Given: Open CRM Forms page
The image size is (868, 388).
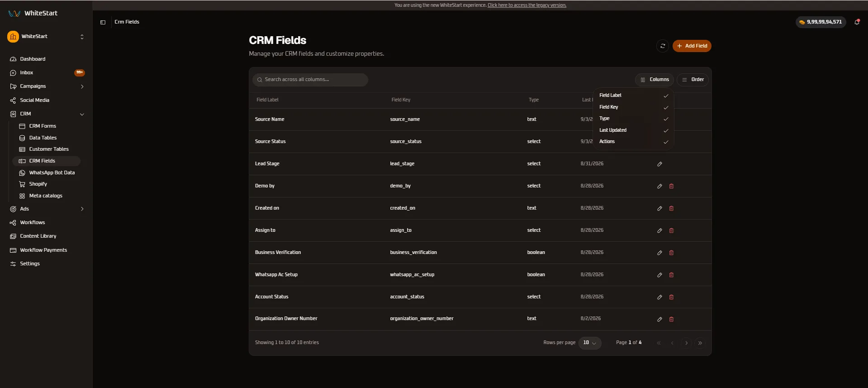Looking at the screenshot, I should click(47, 126).
